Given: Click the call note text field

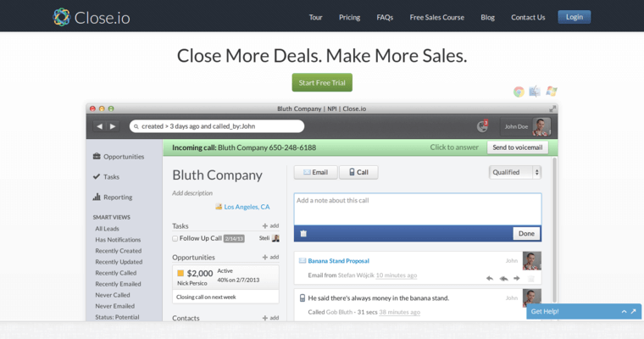Looking at the screenshot, I should 417,209.
